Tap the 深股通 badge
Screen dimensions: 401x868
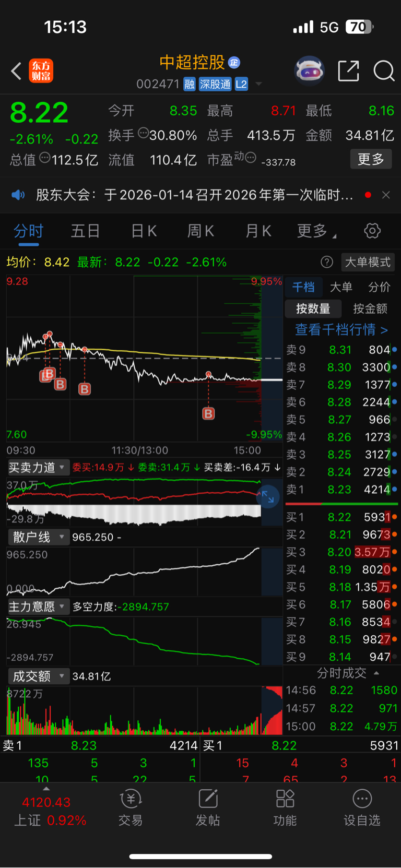[215, 84]
